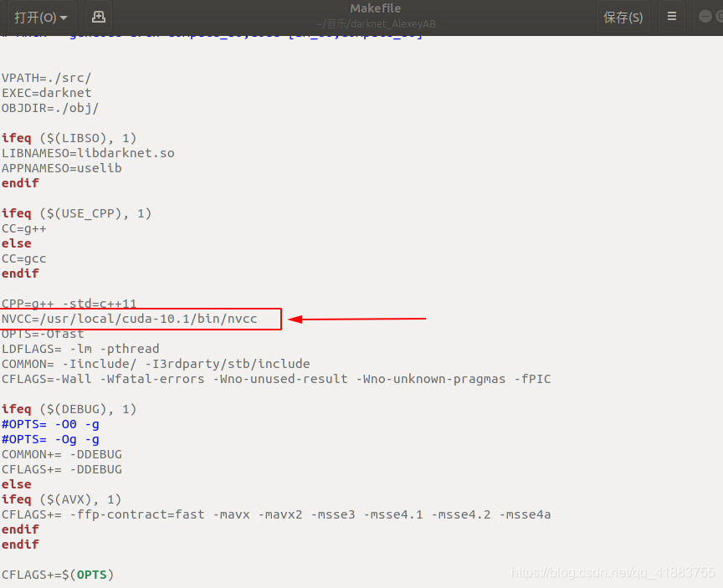Click the NVCC=/usr/local/cuda-10.1/bin/nvcc line
Image resolution: width=723 pixels, height=588 pixels.
(x=130, y=319)
